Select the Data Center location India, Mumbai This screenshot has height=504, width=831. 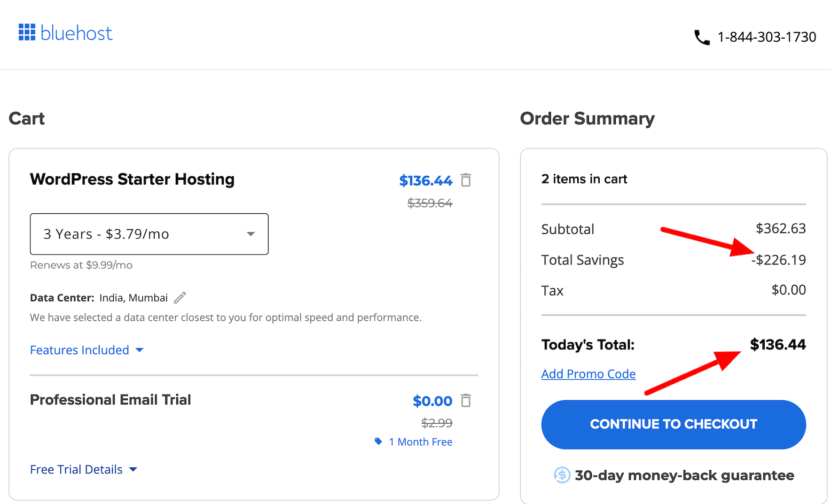click(x=133, y=297)
